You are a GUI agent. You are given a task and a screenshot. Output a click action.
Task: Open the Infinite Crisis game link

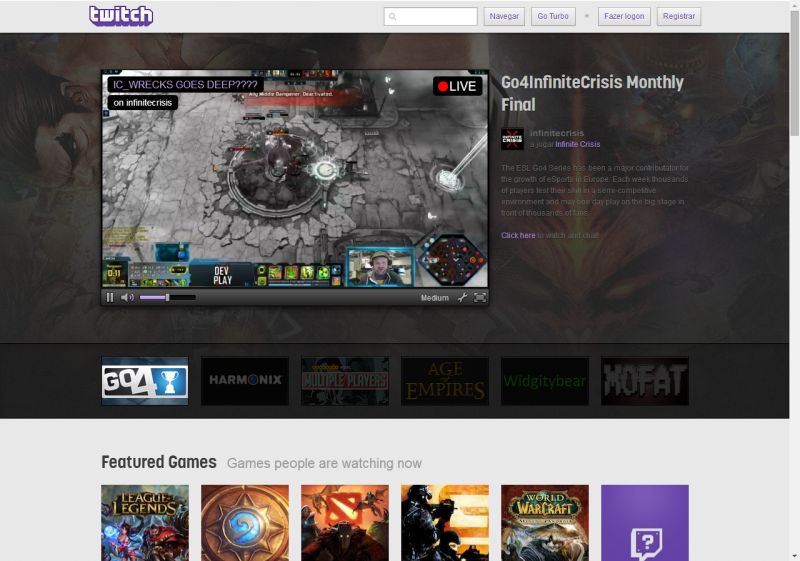(577, 144)
